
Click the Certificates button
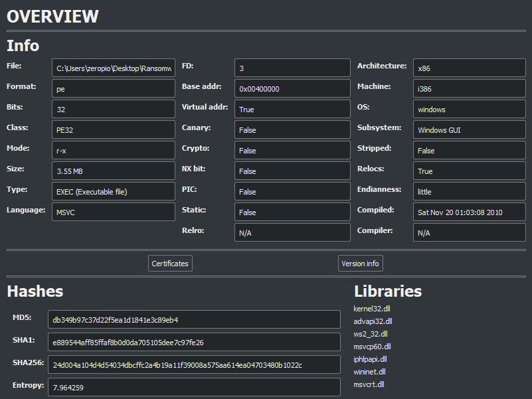coord(170,264)
